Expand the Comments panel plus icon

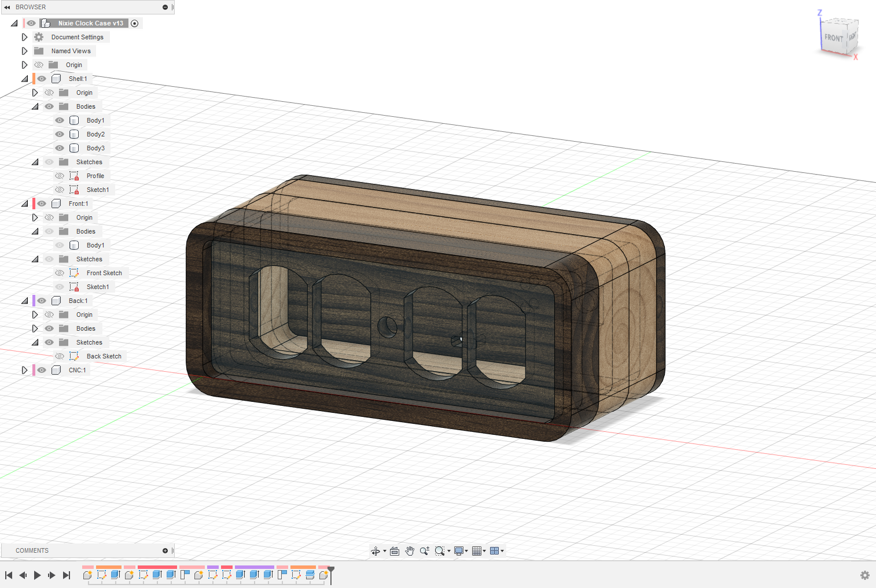[165, 550]
